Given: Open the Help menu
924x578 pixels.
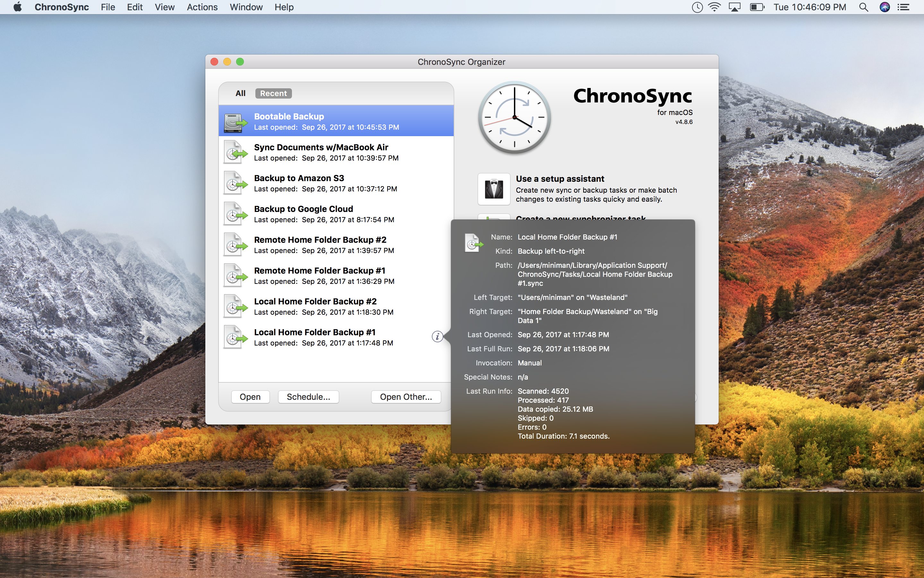Looking at the screenshot, I should click(x=284, y=7).
